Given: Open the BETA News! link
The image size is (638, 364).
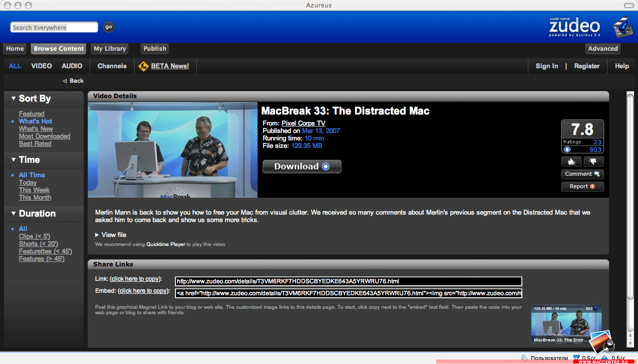Looking at the screenshot, I should (170, 66).
